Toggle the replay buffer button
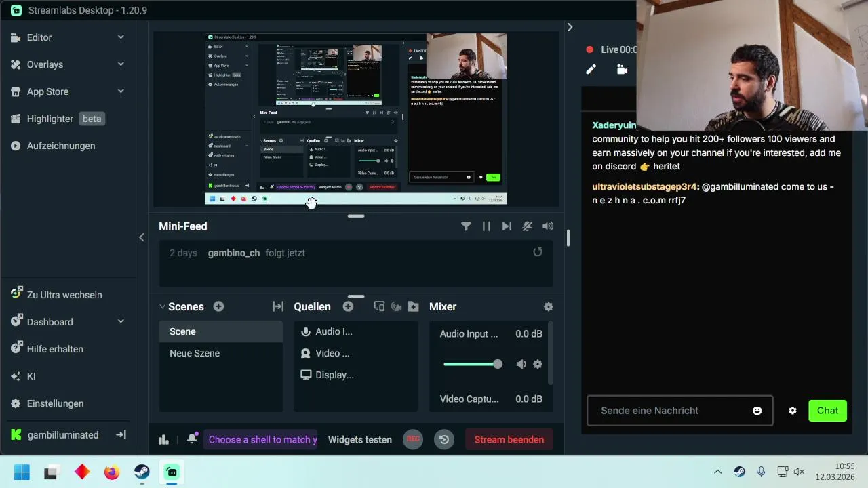Viewport: 868px width, 488px height. point(444,439)
